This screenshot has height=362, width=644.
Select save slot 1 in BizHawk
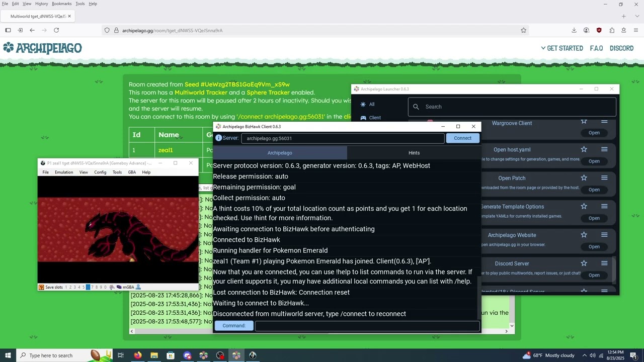[66, 287]
